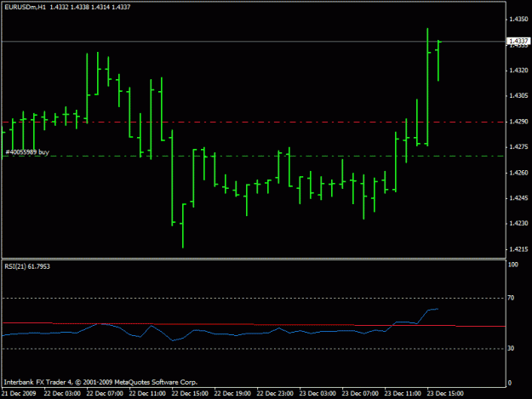Click the RSI 70 dotted overbought level line

254,298
